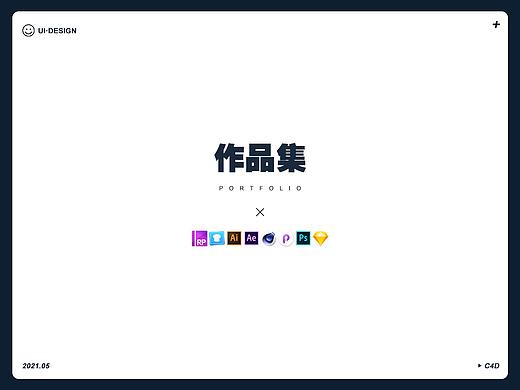Screen dimensions: 520x390
Task: Click the blue chef hat app icon
Action: [217, 238]
